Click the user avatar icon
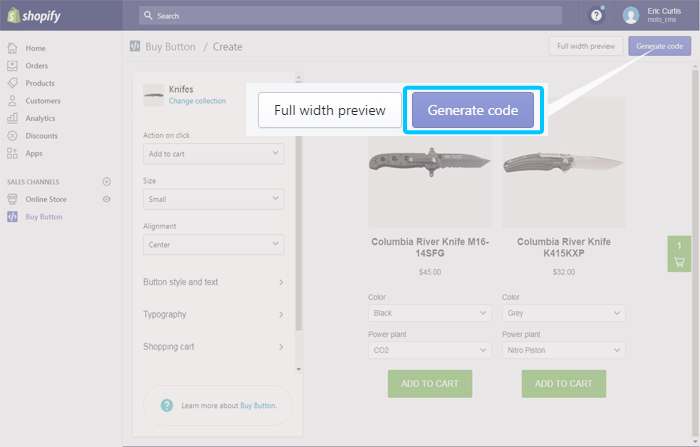The width and height of the screenshot is (700, 447). tap(631, 16)
